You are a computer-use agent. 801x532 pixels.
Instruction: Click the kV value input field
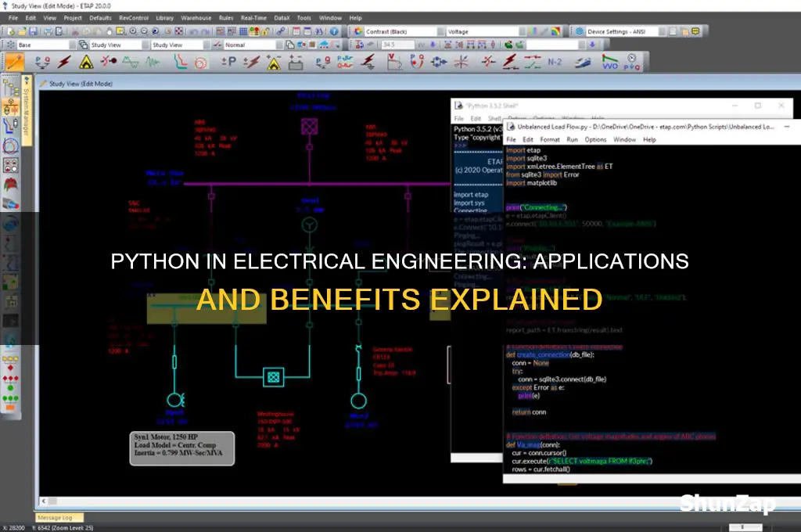(x=398, y=45)
